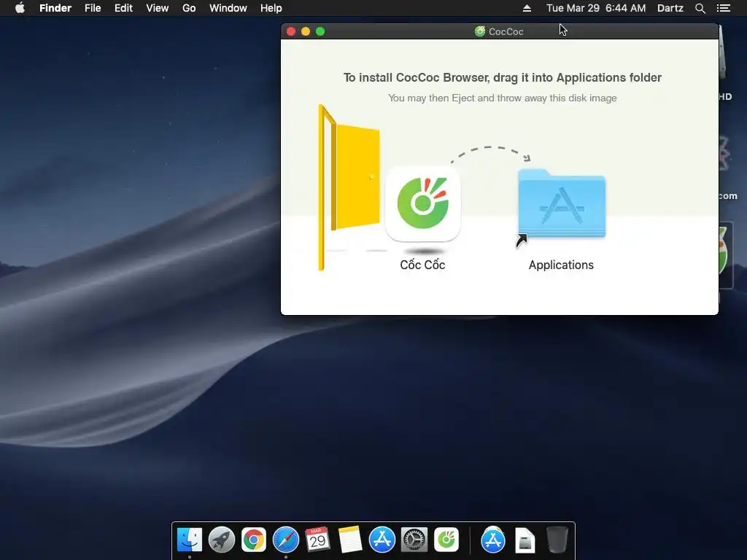Open Notes from the Dock
The image size is (747, 560).
point(349,540)
